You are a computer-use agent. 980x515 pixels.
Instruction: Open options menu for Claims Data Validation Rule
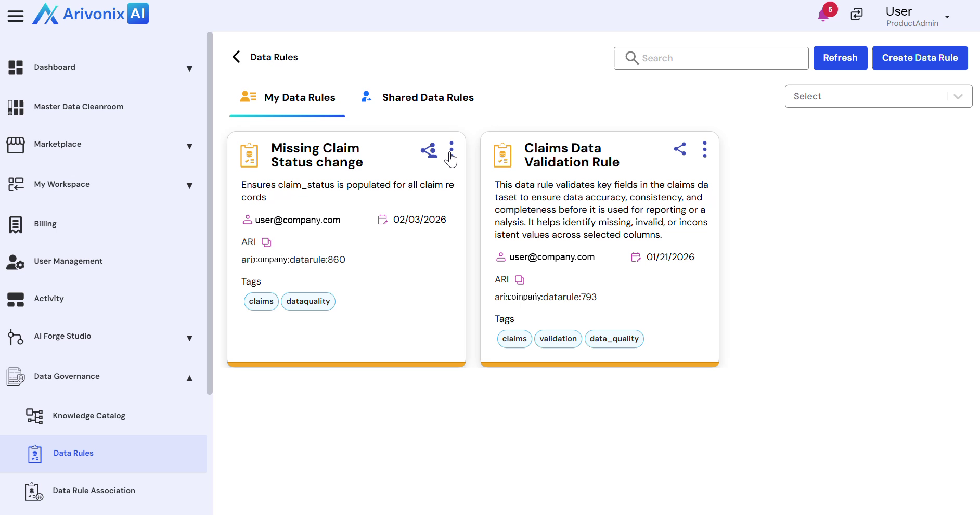704,149
